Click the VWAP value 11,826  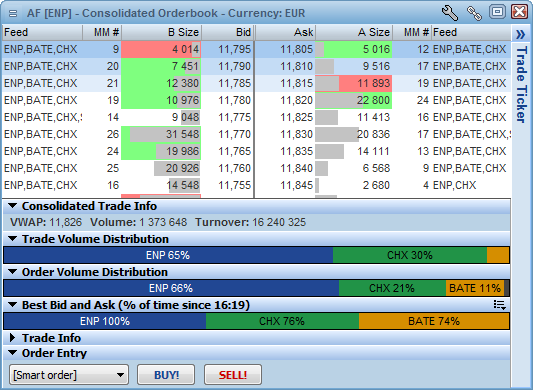[66, 222]
